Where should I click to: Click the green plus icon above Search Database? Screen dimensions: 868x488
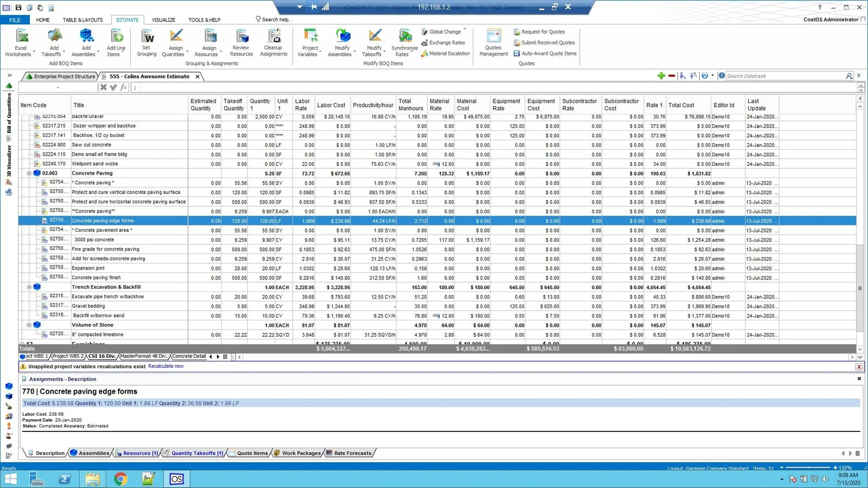tap(661, 76)
